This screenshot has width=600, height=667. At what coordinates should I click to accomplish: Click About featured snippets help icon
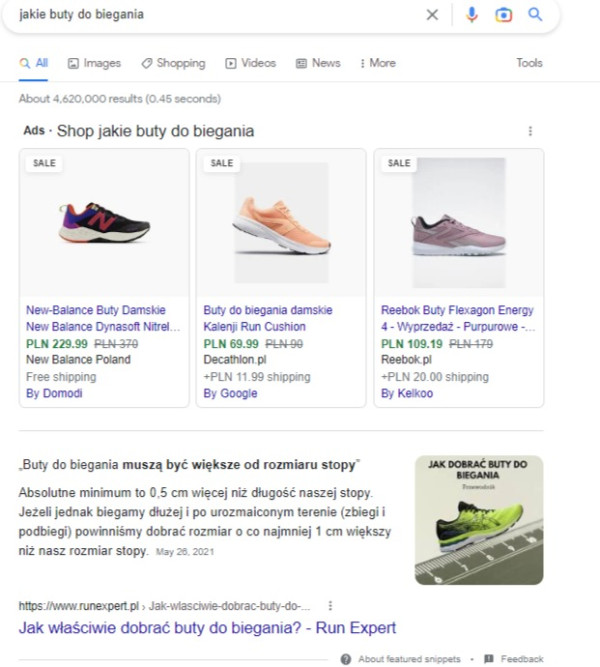click(345, 659)
